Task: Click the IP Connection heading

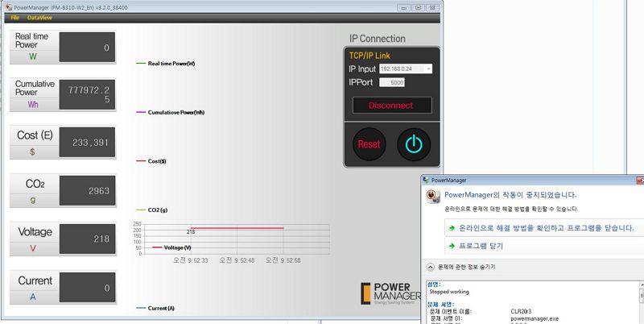Action: 378,39
